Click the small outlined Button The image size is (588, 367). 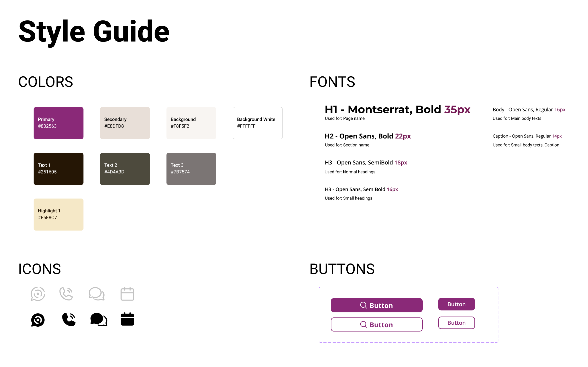456,323
